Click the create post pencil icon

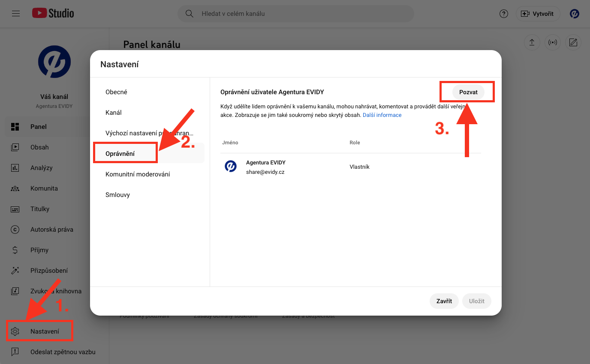coord(573,42)
